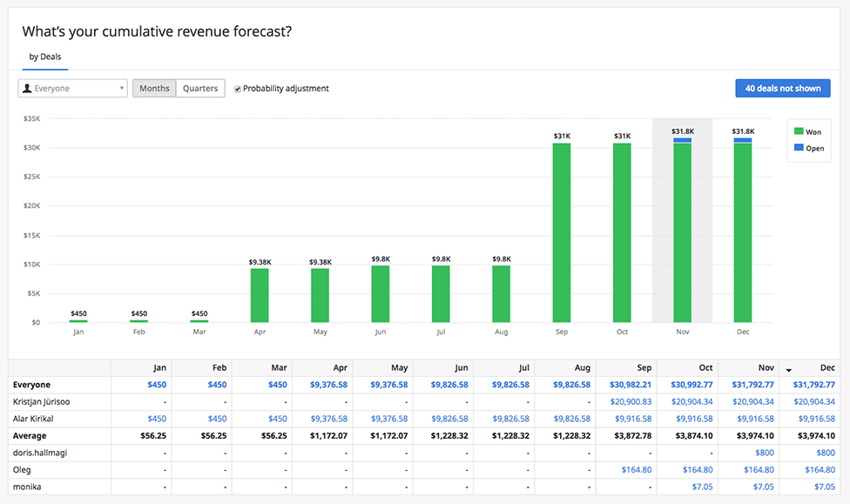Open the Everyone user dropdown
The width and height of the screenshot is (850, 504).
[x=73, y=89]
